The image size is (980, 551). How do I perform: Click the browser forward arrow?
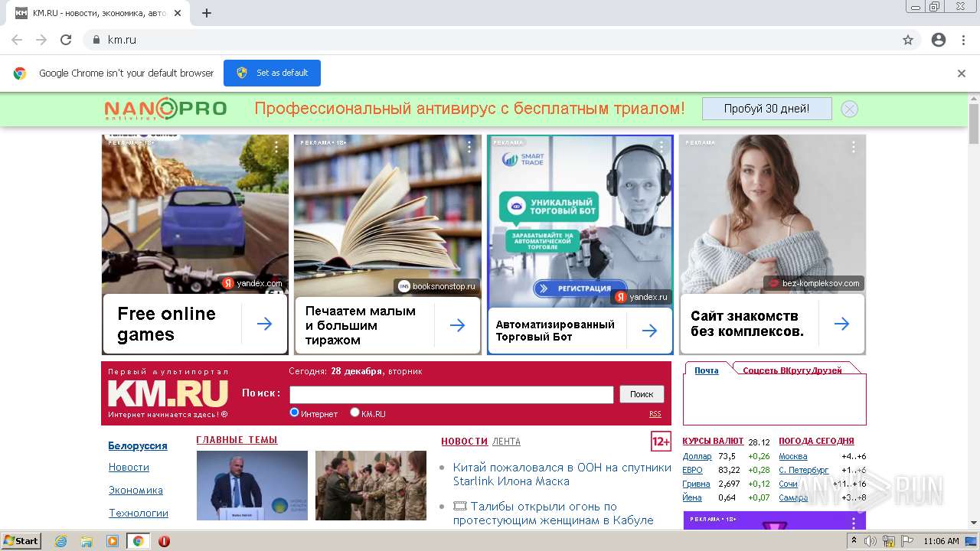(41, 40)
